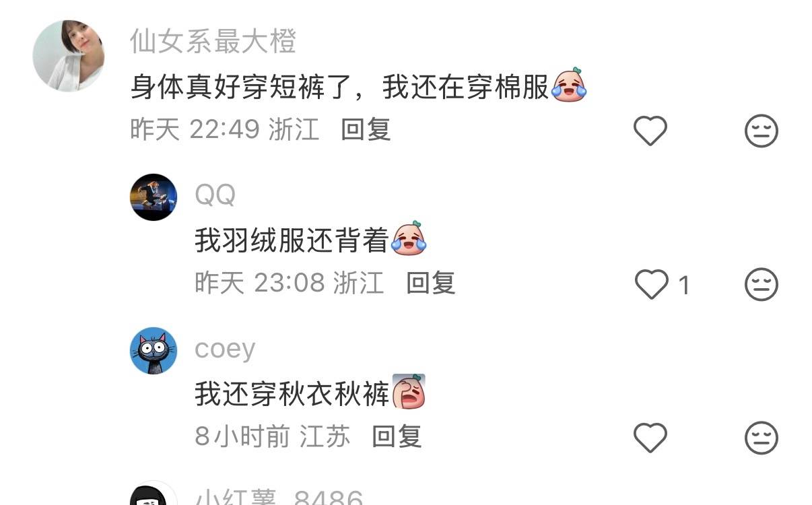
Task: Dislike the 仙女系最大橙 comment with the face icon
Action: click(x=762, y=131)
